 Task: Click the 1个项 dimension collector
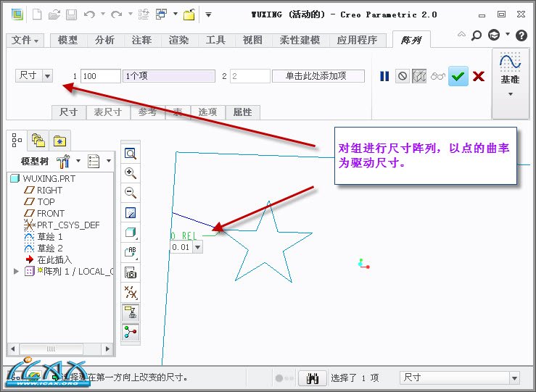pos(169,76)
